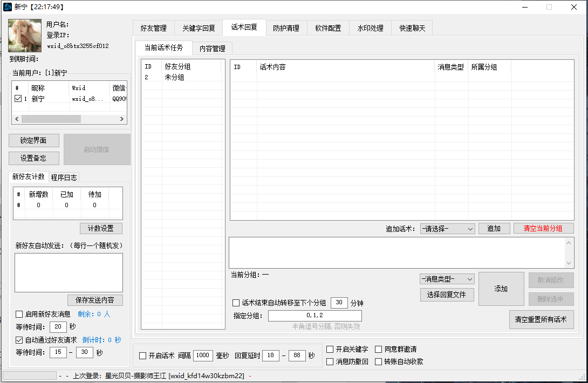
Task: Enable the 消息防撤回 checkbox
Action: [x=330, y=361]
